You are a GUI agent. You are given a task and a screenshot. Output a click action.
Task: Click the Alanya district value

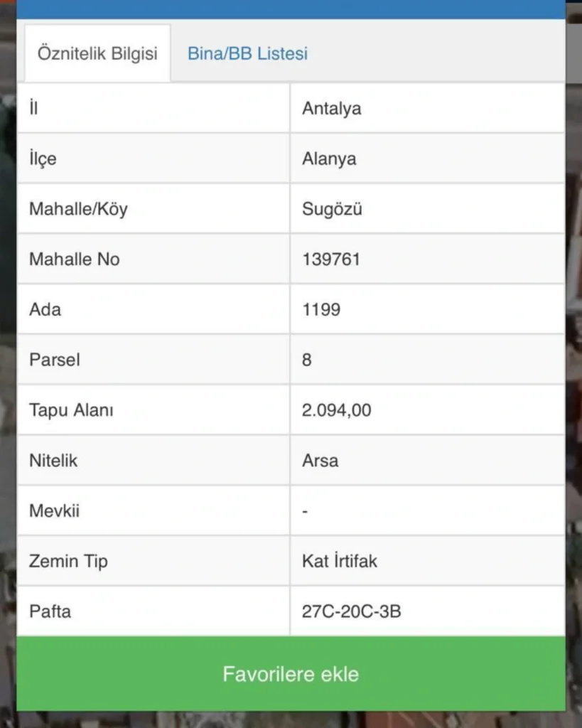click(329, 159)
